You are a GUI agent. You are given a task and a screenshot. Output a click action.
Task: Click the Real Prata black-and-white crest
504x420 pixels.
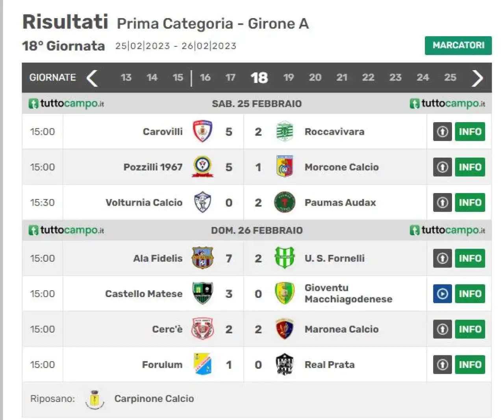[284, 364]
